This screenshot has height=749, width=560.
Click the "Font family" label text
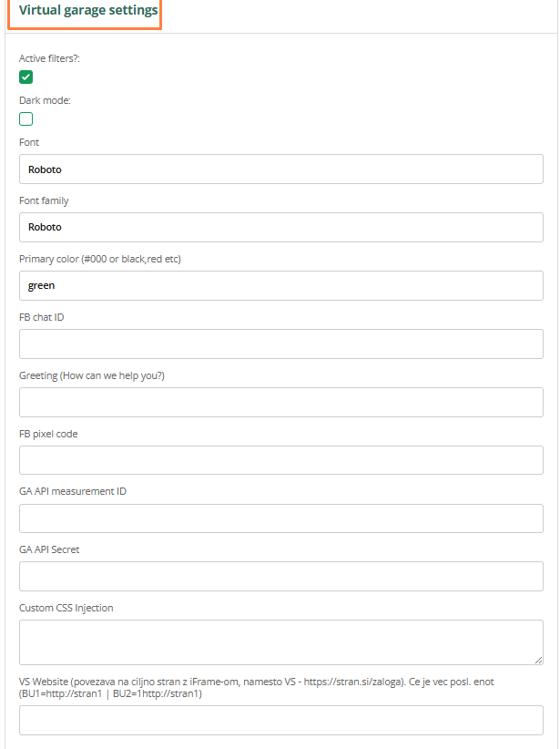coord(44,200)
